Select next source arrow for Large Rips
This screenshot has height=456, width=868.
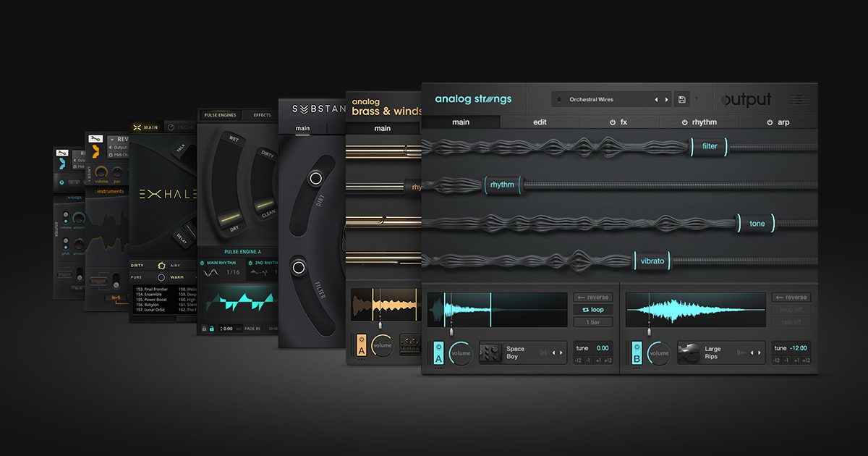point(759,352)
